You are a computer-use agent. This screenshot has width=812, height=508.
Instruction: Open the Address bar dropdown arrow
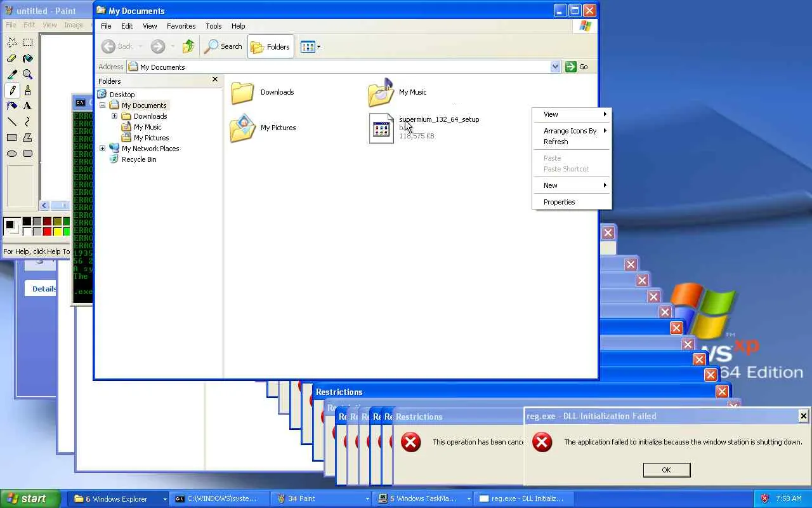555,67
